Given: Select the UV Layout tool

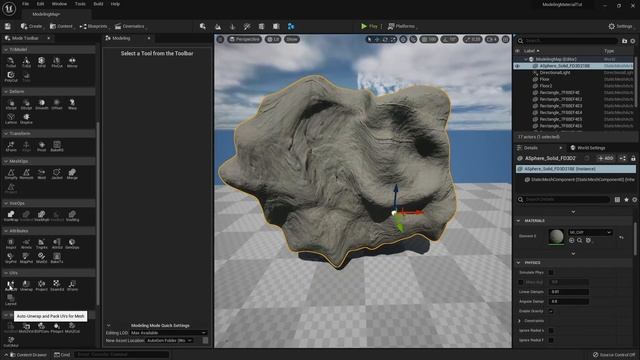Looking at the screenshot, I should coord(11,300).
